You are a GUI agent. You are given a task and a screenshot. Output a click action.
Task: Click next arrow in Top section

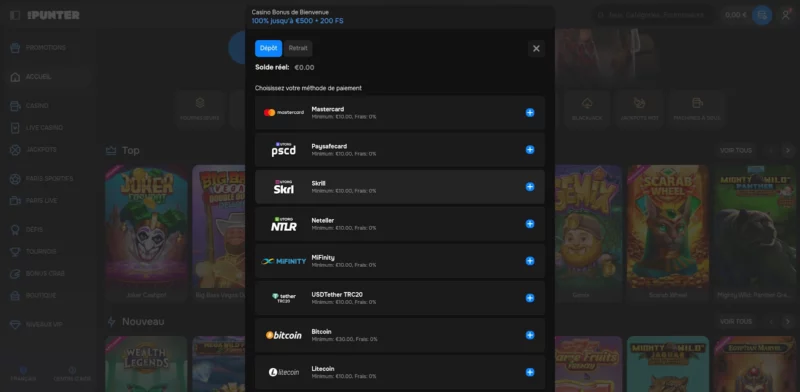pos(787,151)
